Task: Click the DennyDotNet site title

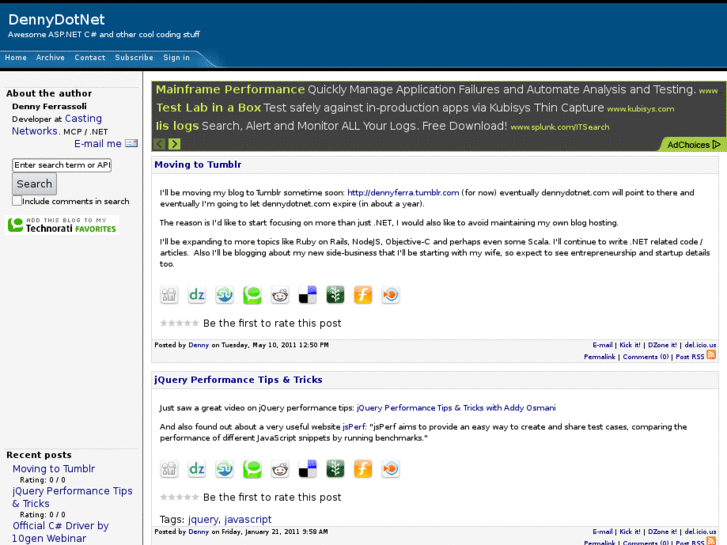Action: (x=57, y=19)
